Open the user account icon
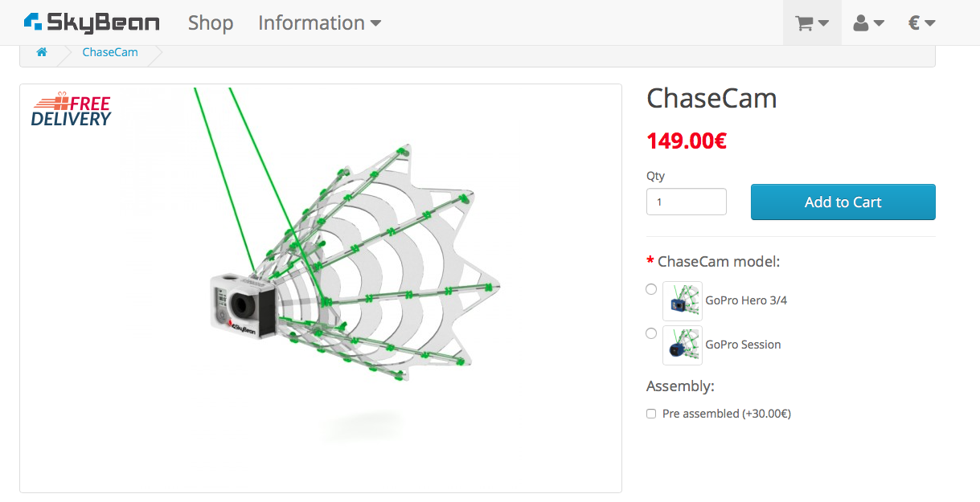The image size is (980, 502). 861,23
